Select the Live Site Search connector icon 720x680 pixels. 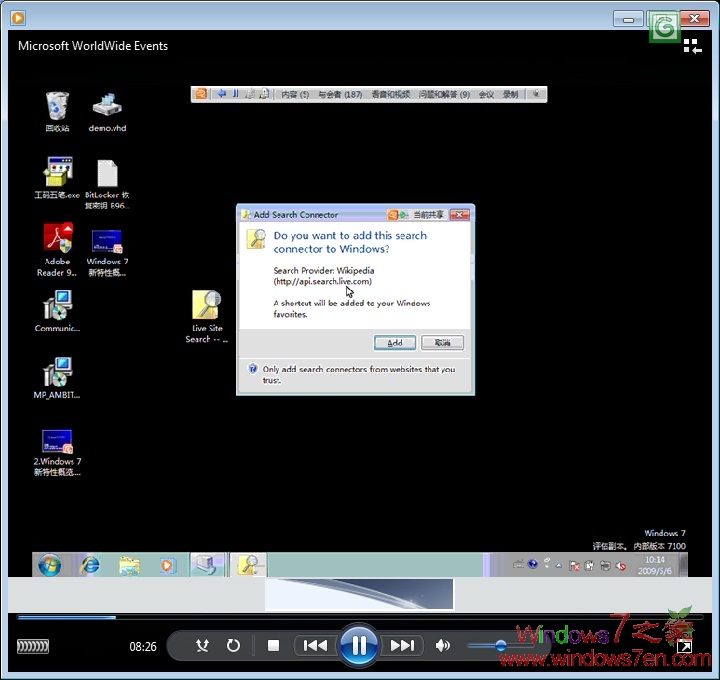point(207,317)
